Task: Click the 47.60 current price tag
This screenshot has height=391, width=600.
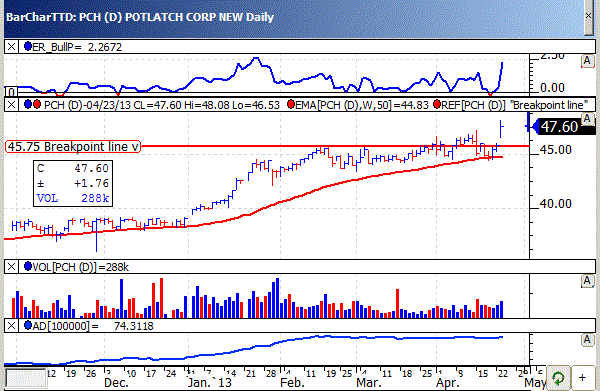Action: pos(564,127)
